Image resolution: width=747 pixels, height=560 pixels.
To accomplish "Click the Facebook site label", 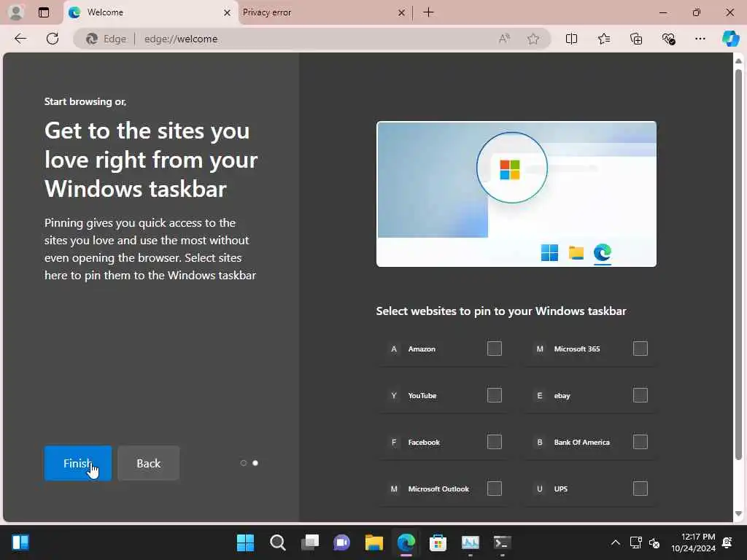I will (x=424, y=443).
